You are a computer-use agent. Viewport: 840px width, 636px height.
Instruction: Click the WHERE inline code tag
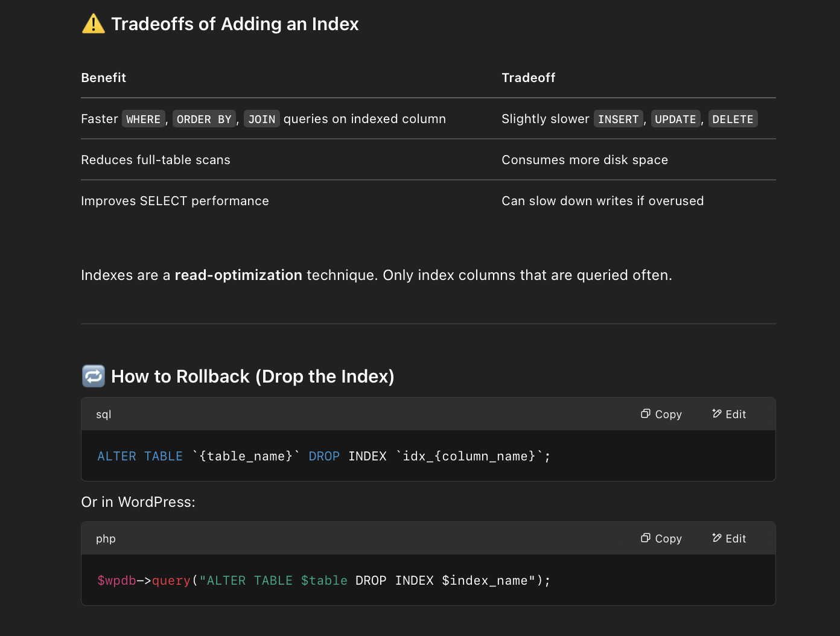[x=144, y=119]
